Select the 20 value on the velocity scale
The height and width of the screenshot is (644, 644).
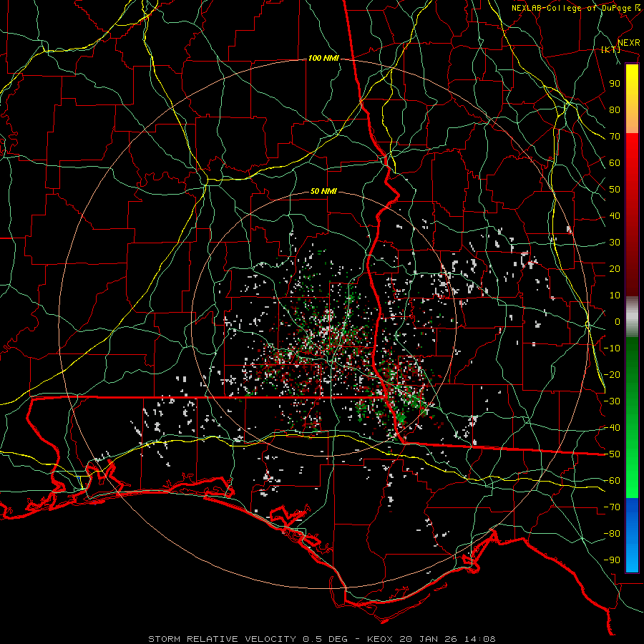615,269
